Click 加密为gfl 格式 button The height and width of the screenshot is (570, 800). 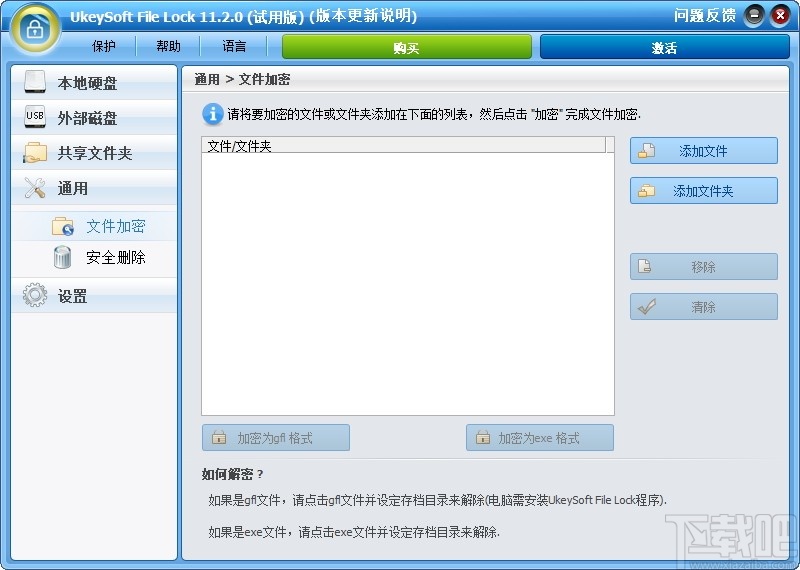276,438
